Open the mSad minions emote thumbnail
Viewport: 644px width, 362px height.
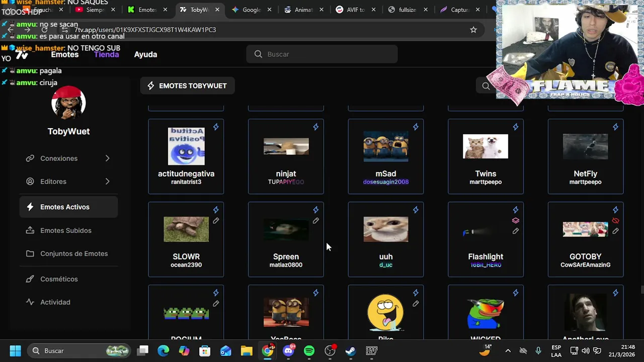pos(386,146)
